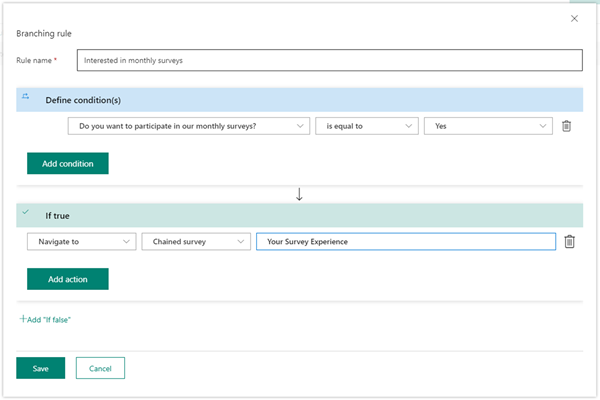The image size is (600, 400).
Task: Click the 'Your Survey Experience' field
Action: (405, 241)
